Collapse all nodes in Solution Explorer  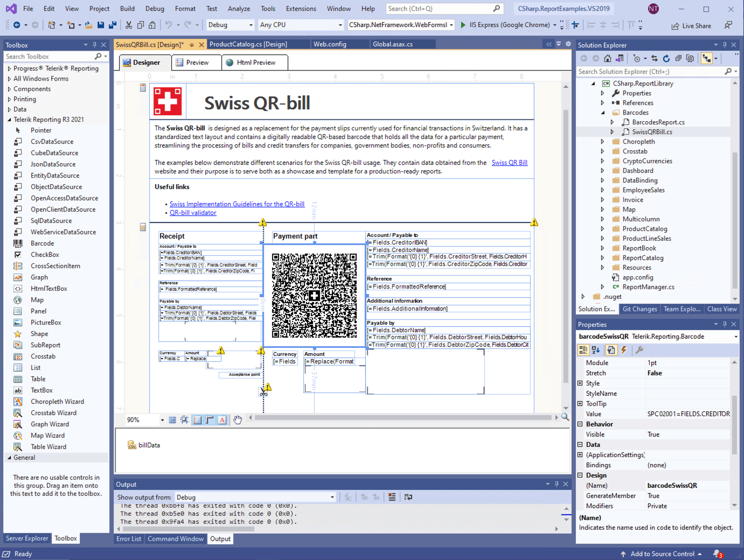[678, 58]
